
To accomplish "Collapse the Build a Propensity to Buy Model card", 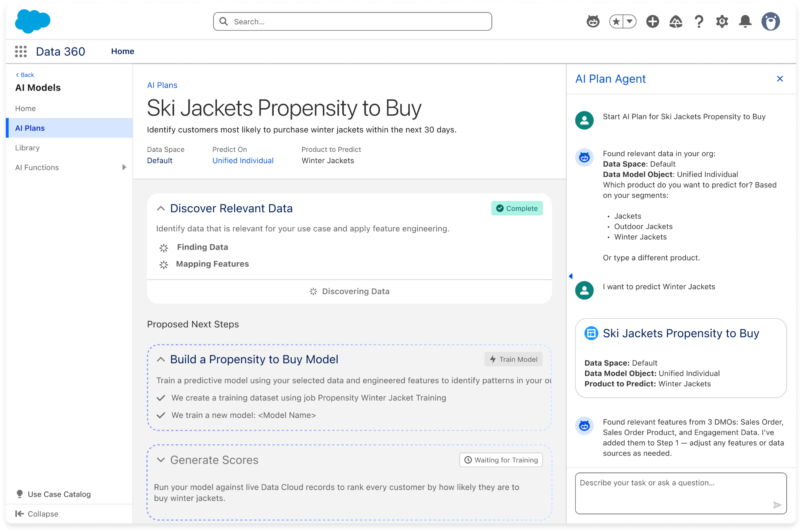I will click(x=161, y=359).
